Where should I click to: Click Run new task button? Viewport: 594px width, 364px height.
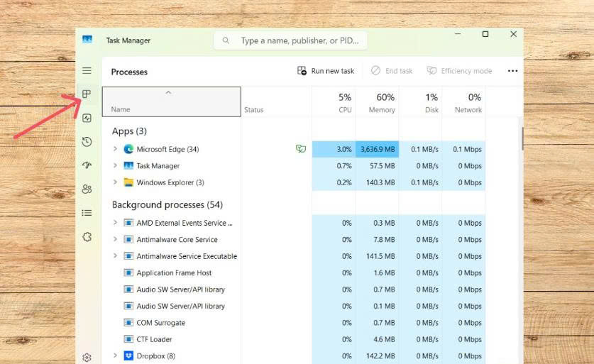tap(326, 71)
